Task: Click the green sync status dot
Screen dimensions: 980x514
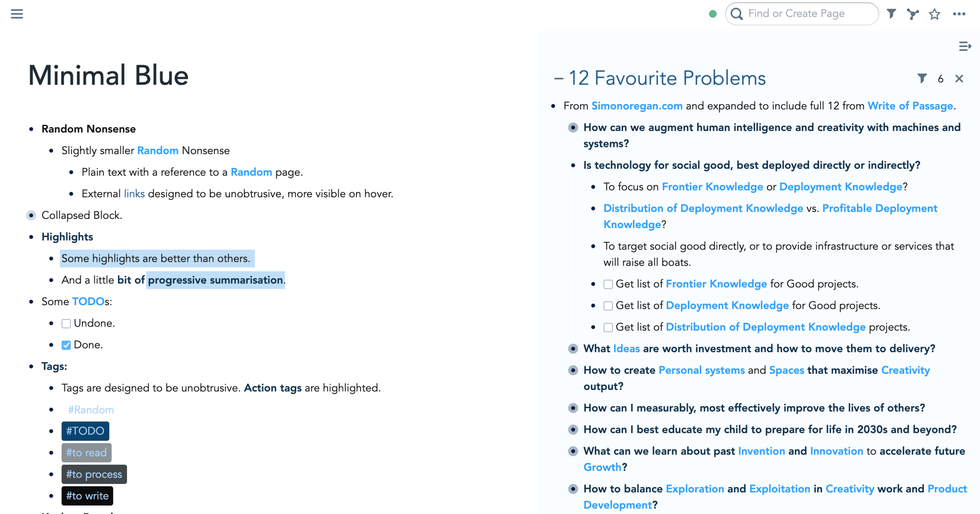Action: [x=713, y=14]
